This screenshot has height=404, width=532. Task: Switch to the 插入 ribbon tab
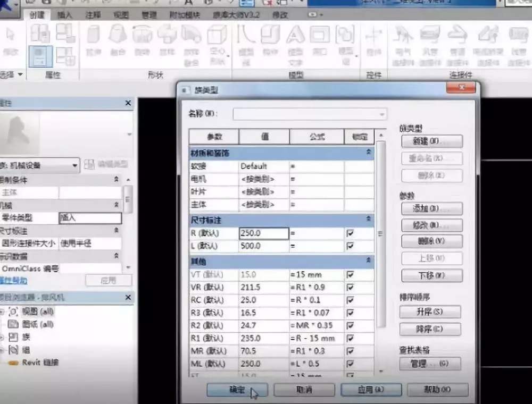[x=64, y=15]
